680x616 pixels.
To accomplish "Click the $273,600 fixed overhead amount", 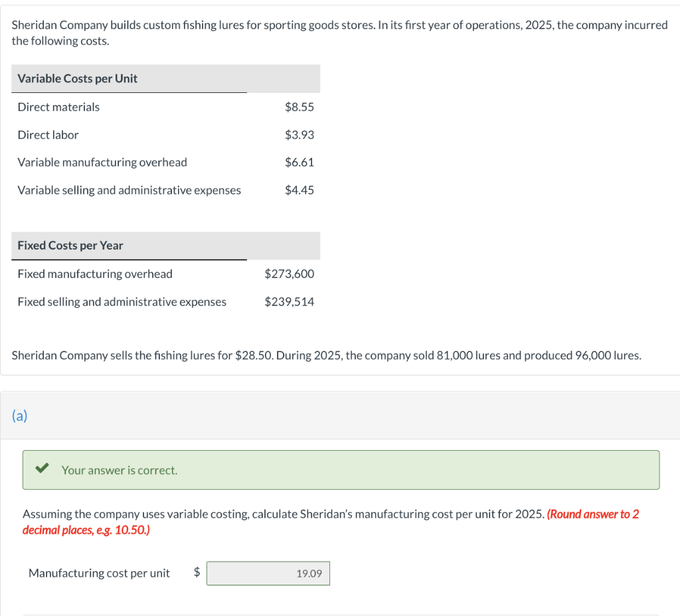I will coord(289,273).
